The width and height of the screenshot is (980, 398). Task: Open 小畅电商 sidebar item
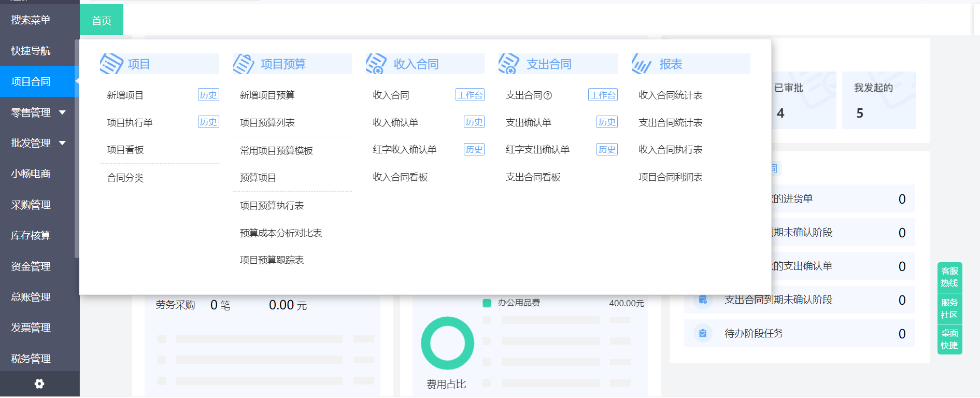coord(31,174)
